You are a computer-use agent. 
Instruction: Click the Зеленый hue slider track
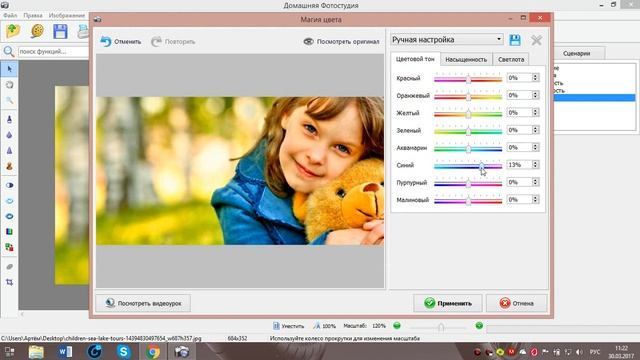pos(468,131)
